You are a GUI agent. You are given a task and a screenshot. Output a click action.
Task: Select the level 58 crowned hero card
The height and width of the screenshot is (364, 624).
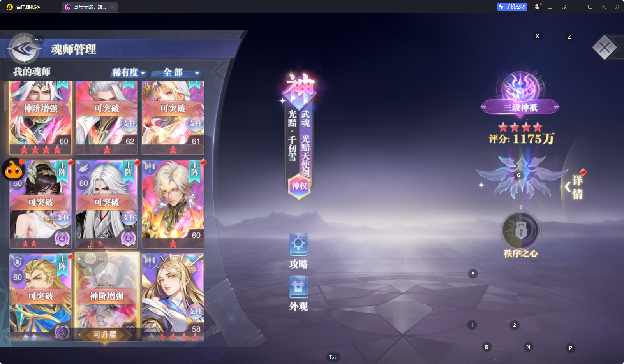click(173, 297)
